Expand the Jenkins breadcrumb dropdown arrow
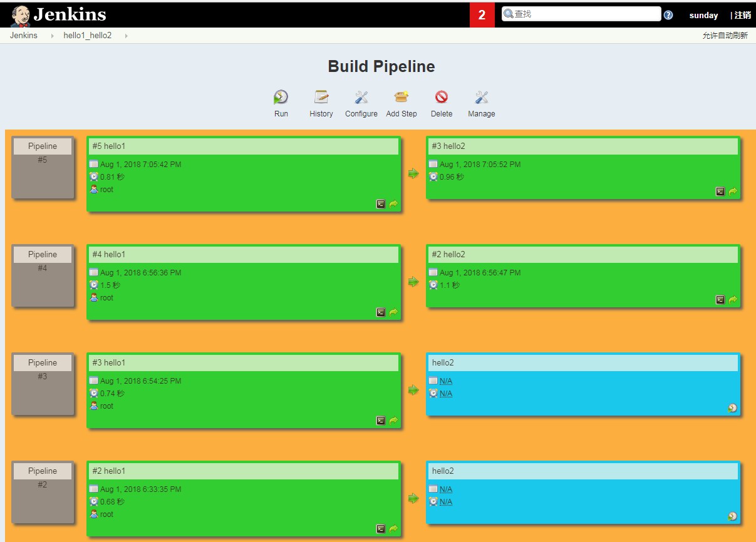Viewport: 756px width, 542px height. 53,36
